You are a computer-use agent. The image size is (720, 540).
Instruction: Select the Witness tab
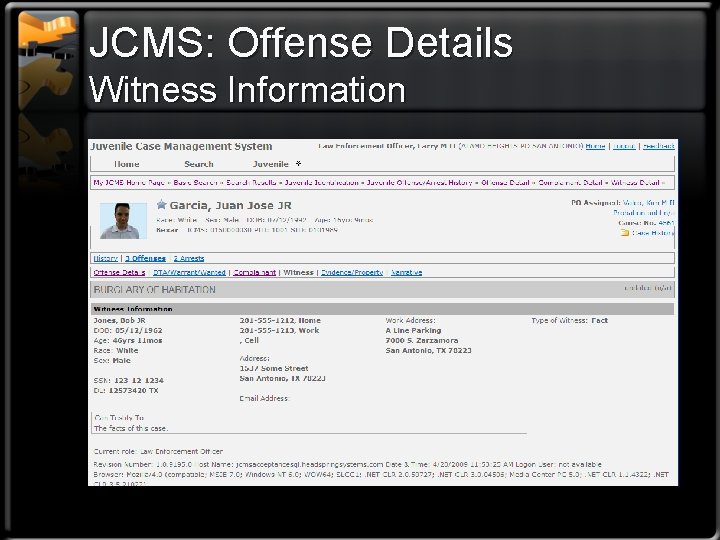coord(298,272)
